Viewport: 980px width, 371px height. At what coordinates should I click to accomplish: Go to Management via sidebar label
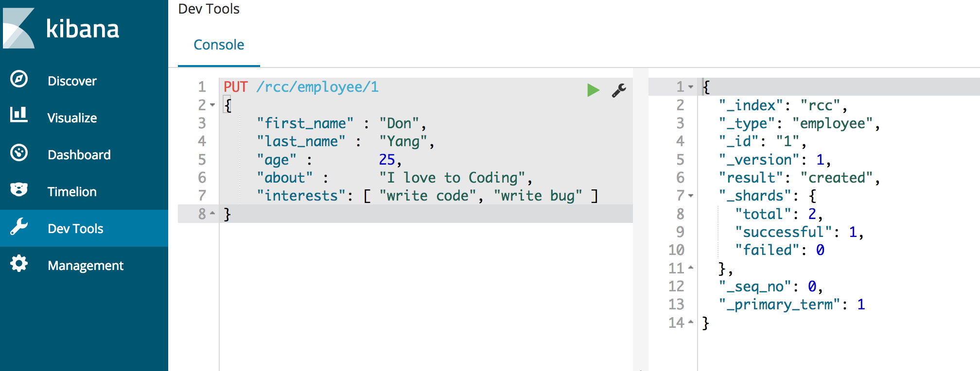86,266
